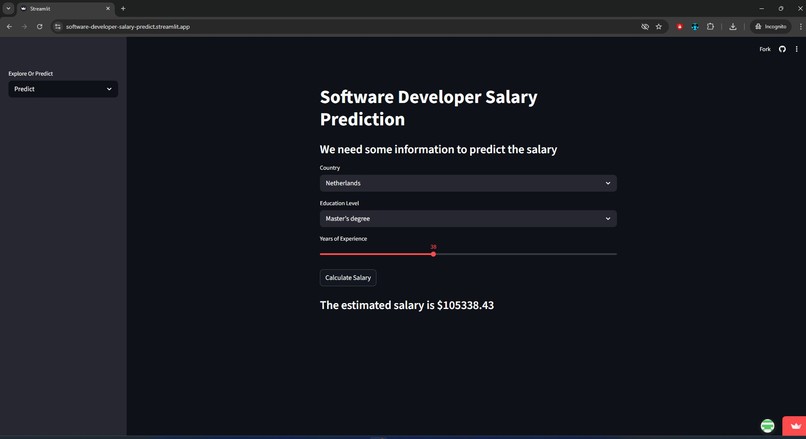
Task: Click the red extension icon in toolbar
Action: coord(680,27)
